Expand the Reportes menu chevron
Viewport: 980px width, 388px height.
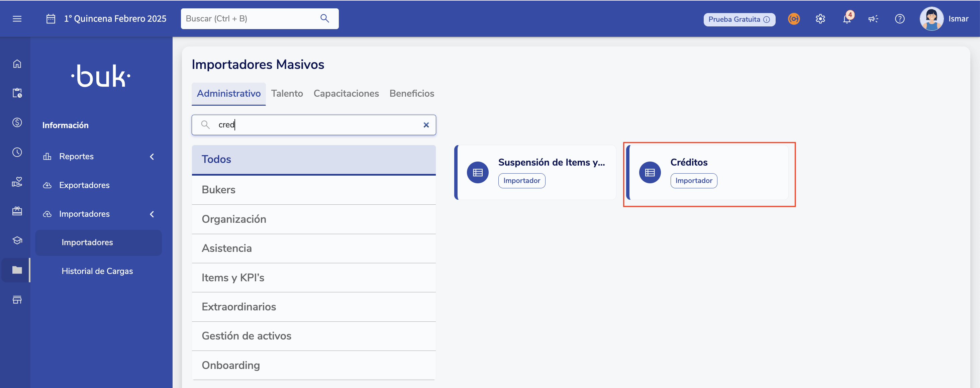(152, 156)
